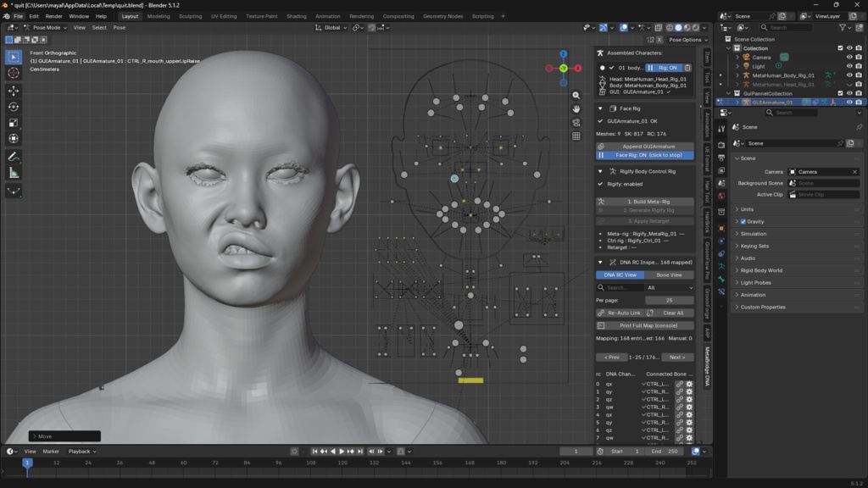868x488 pixels.
Task: Switch orthographic/perspective grid icon
Action: [576, 136]
